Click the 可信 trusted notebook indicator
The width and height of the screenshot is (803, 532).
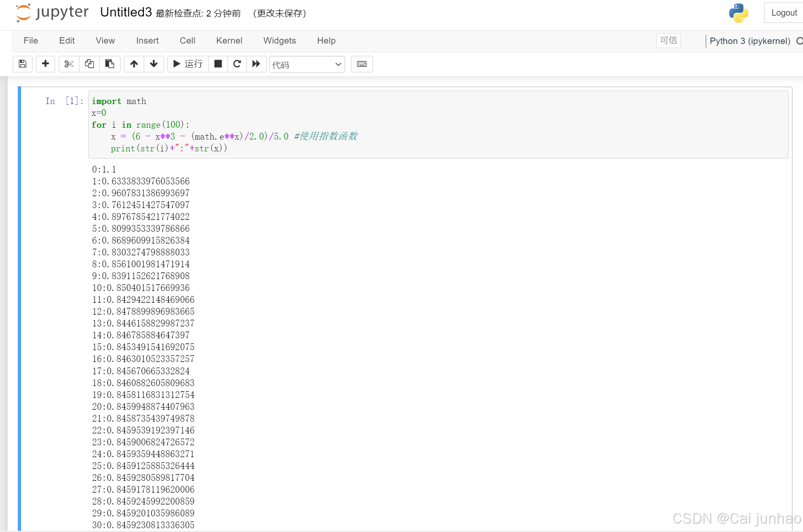[669, 41]
